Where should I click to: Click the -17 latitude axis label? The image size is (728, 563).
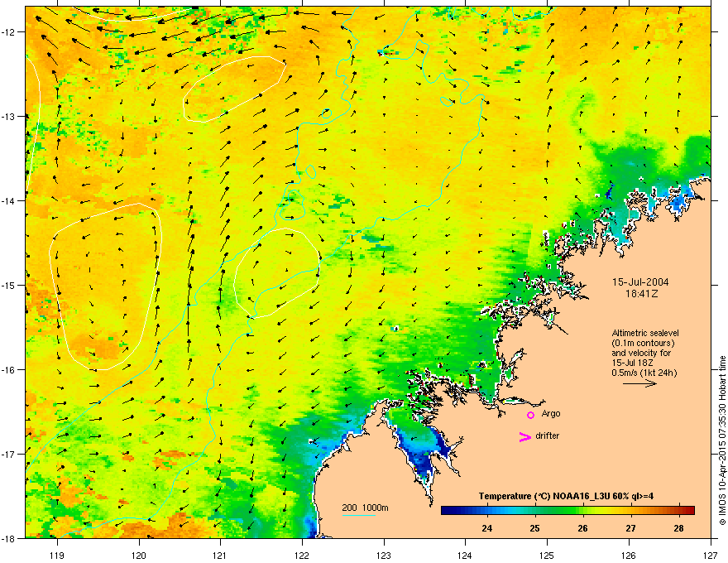click(x=10, y=454)
